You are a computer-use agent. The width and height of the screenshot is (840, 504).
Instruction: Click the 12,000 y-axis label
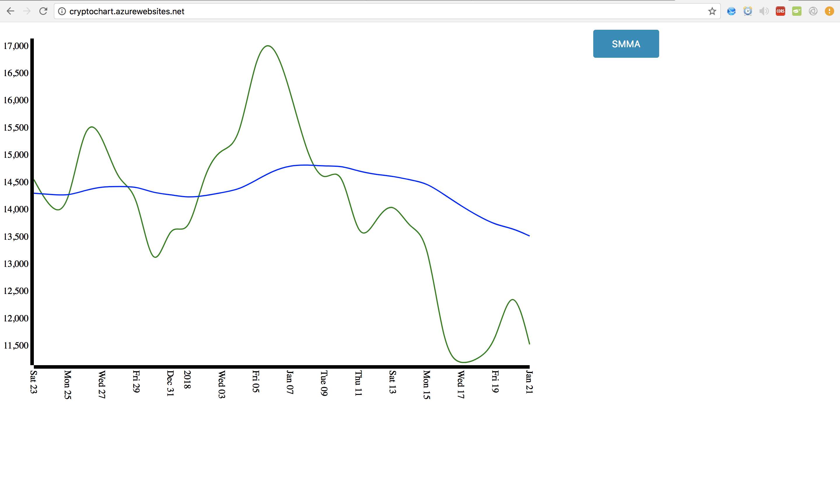(16, 318)
